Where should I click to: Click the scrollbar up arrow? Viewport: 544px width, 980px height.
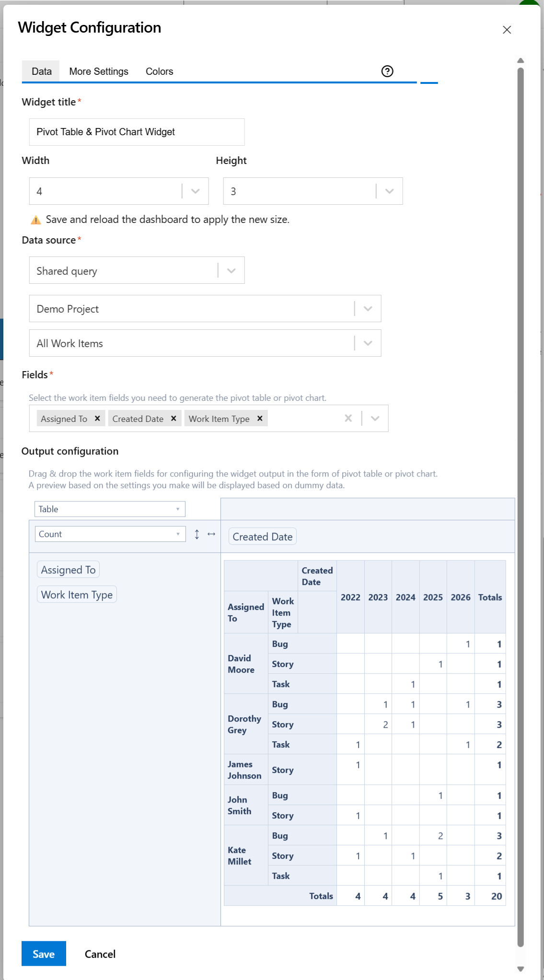[x=521, y=60]
